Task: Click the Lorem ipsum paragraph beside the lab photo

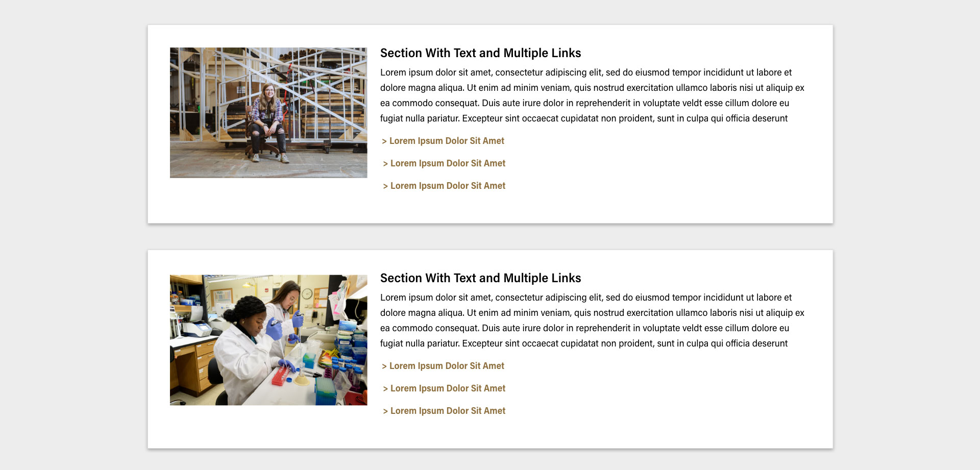Action: 592,320
